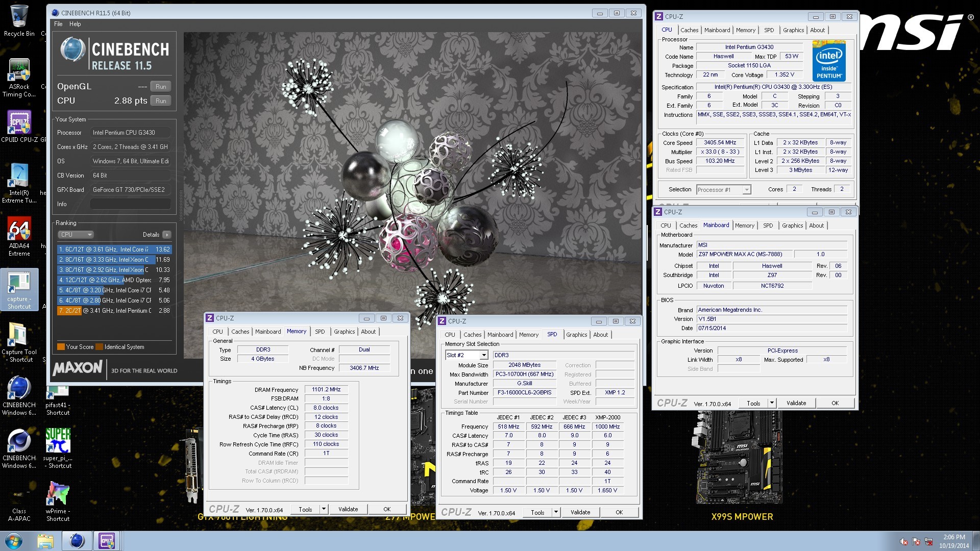The height and width of the screenshot is (551, 980).
Task: Open the Graphics tab in CPU-Z SPD window
Action: click(576, 335)
